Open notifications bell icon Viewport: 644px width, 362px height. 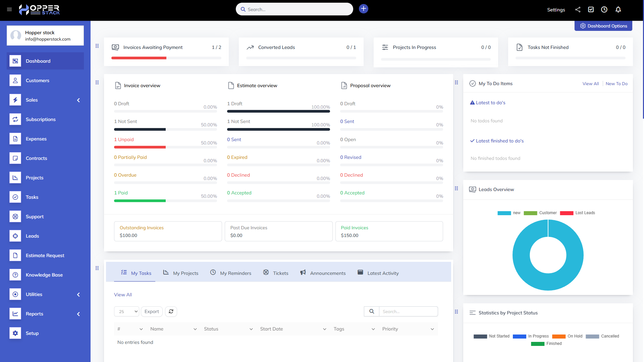(618, 9)
